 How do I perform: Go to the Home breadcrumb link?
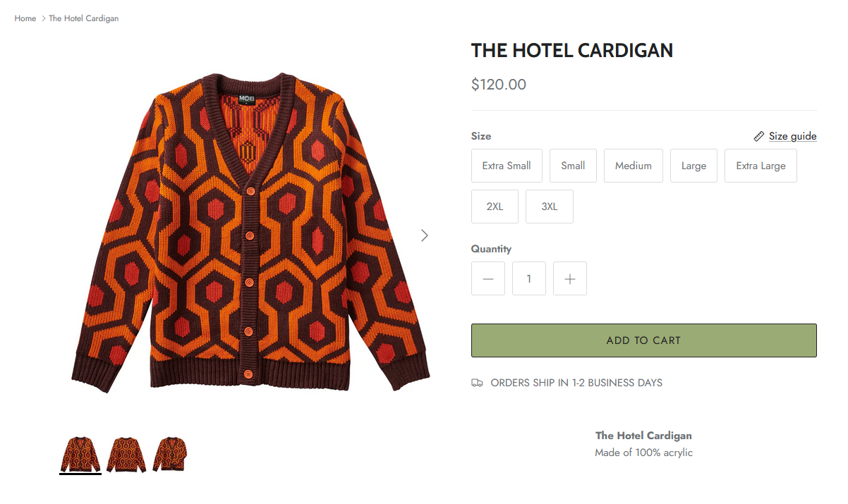tap(25, 18)
